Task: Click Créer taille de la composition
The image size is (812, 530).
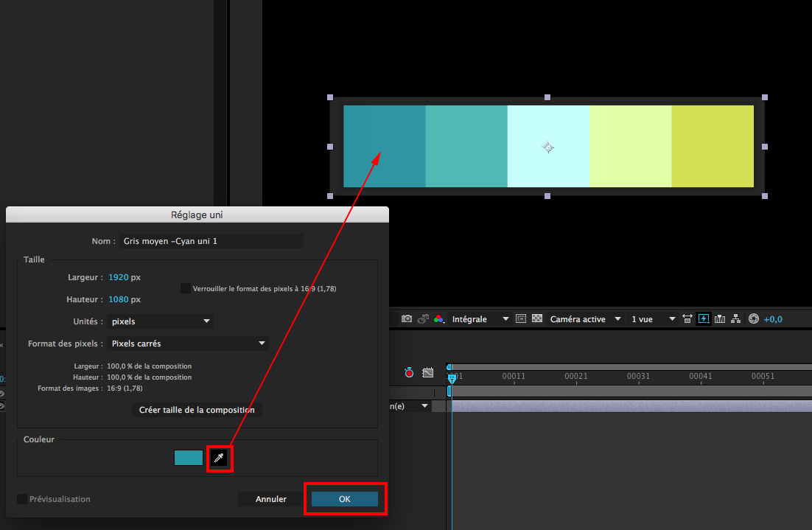Action: tap(197, 410)
